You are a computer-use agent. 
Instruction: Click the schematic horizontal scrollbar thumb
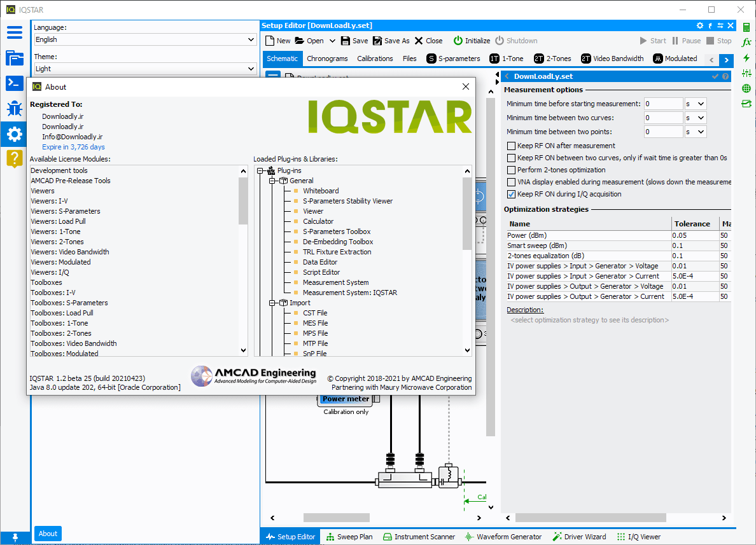coord(337,518)
